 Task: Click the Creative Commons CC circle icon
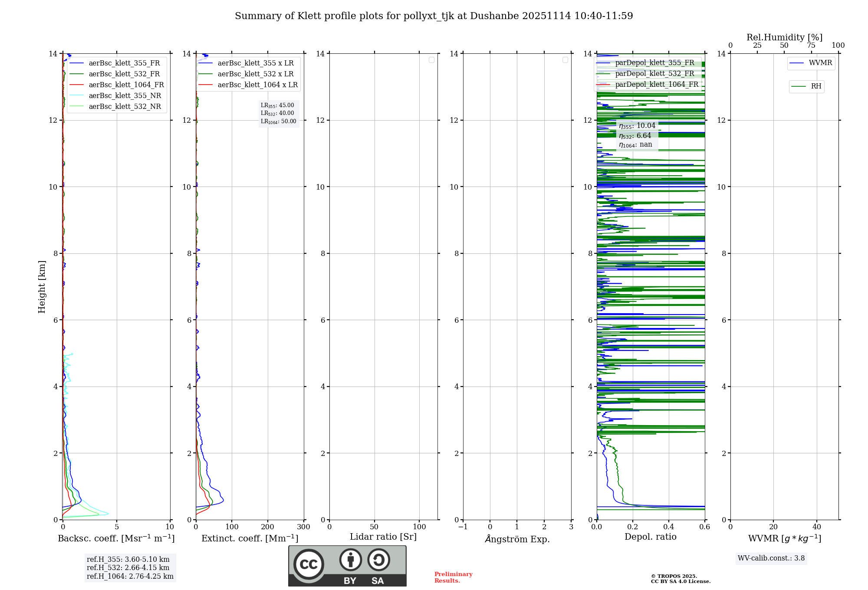tap(309, 564)
